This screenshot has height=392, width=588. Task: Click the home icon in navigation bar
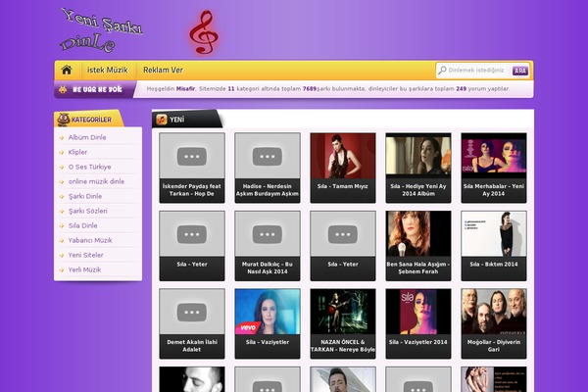(67, 71)
